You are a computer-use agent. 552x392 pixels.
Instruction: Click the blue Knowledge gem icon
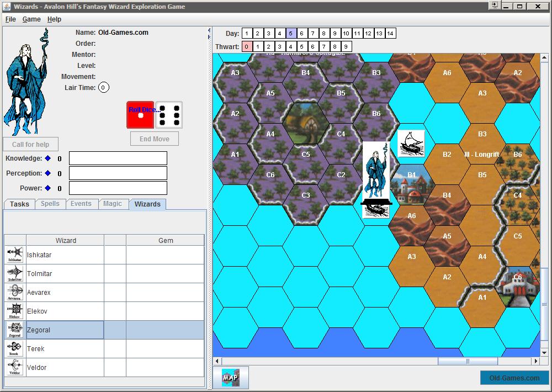(48, 158)
